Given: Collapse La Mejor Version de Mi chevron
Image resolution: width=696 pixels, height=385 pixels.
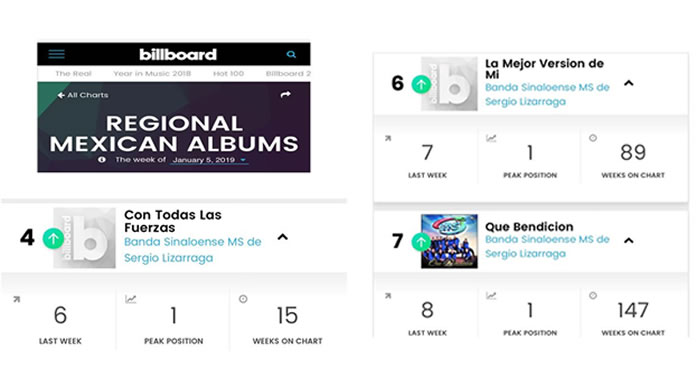Looking at the screenshot, I should coord(629,83).
